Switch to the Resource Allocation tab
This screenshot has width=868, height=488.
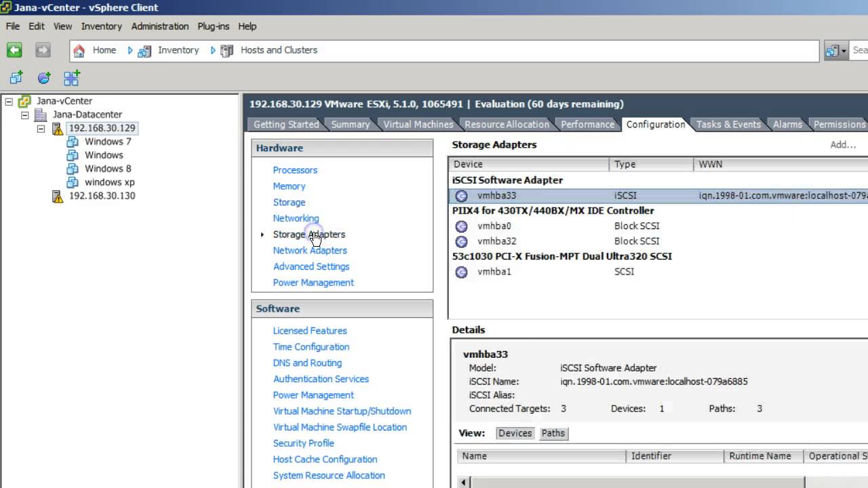click(507, 125)
